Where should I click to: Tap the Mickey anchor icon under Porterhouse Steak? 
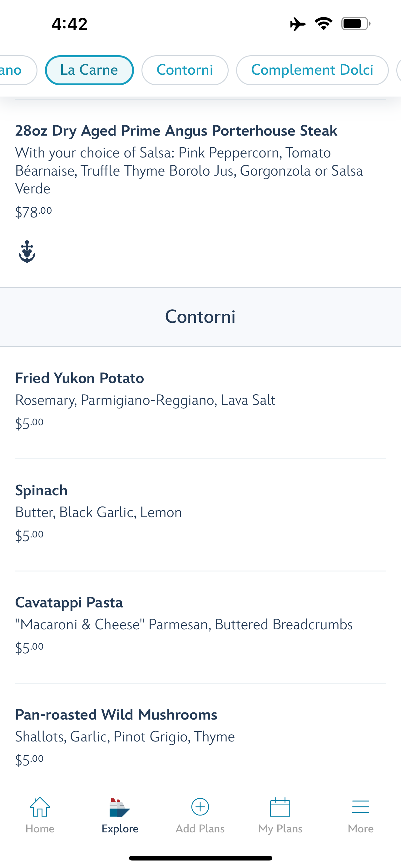(27, 252)
